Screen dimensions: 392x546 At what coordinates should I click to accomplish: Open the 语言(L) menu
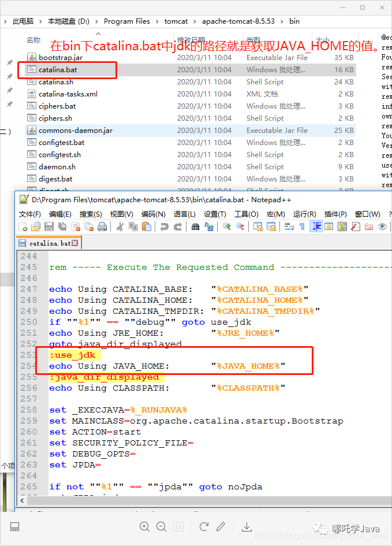[185, 214]
